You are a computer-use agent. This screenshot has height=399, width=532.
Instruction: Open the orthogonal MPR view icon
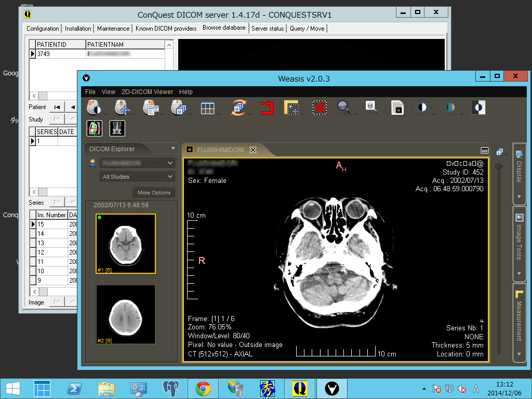(95, 128)
